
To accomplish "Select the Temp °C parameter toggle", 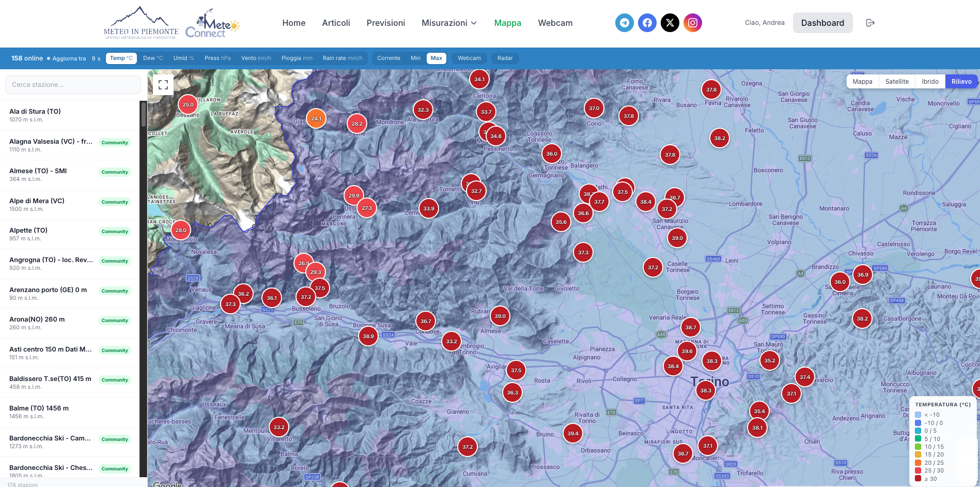I will tap(121, 58).
